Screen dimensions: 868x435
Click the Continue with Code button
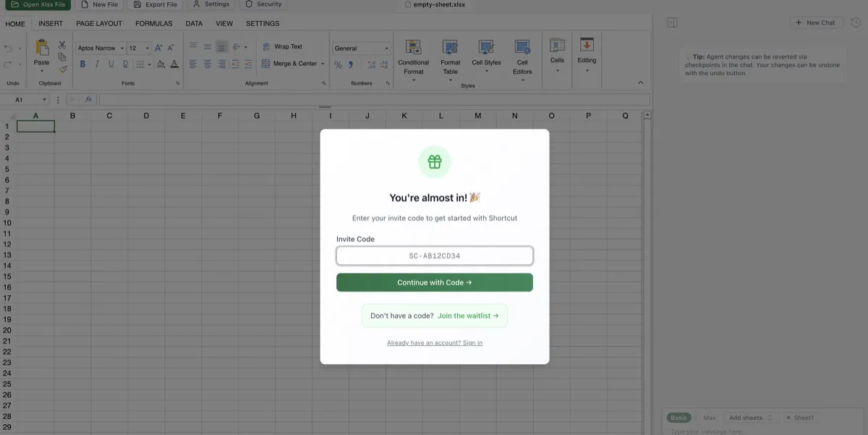[x=434, y=282]
